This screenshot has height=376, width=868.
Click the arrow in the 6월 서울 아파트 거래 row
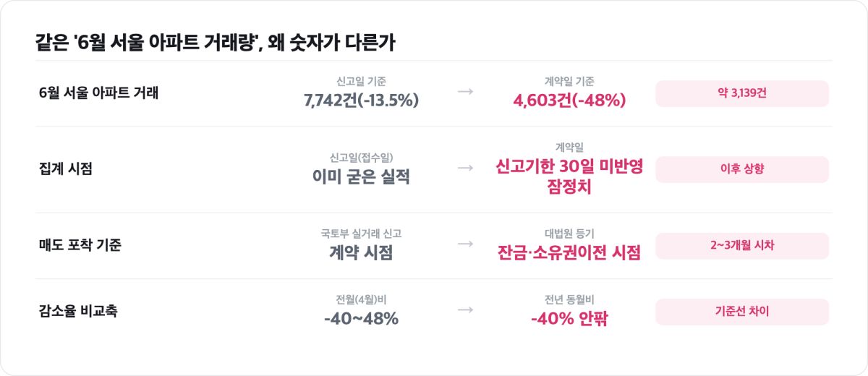466,93
